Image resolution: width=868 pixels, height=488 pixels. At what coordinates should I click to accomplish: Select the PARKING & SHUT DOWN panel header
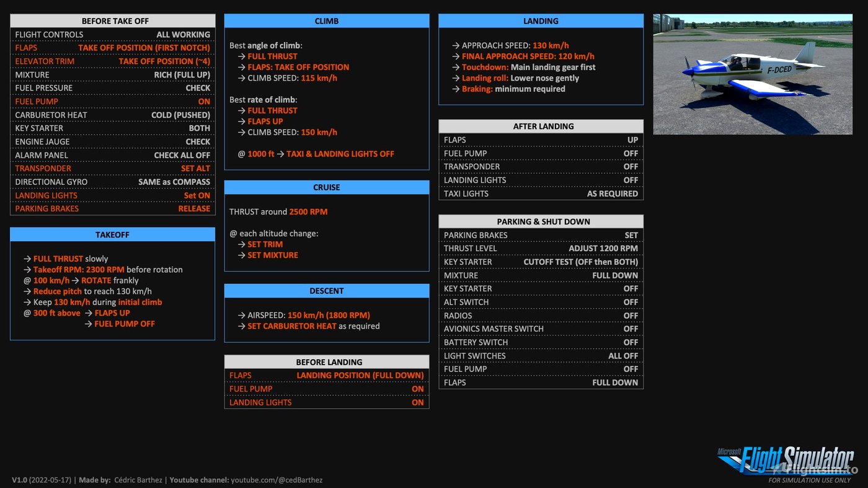[541, 221]
